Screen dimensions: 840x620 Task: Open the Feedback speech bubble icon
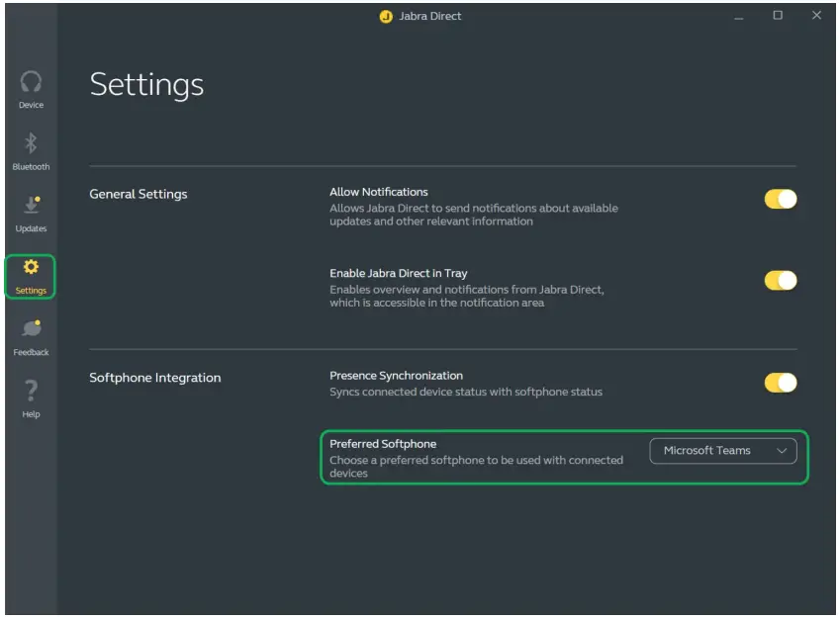pos(31,329)
